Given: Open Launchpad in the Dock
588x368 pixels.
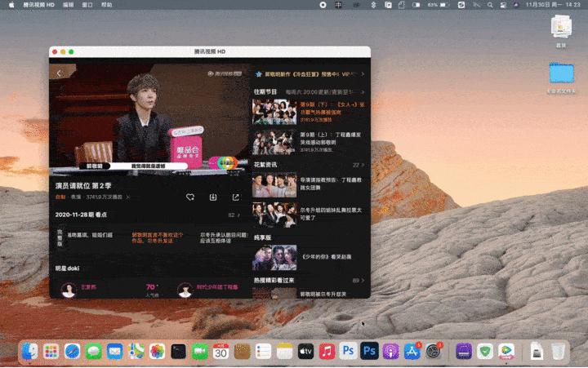Looking at the screenshot, I should click(x=51, y=352).
